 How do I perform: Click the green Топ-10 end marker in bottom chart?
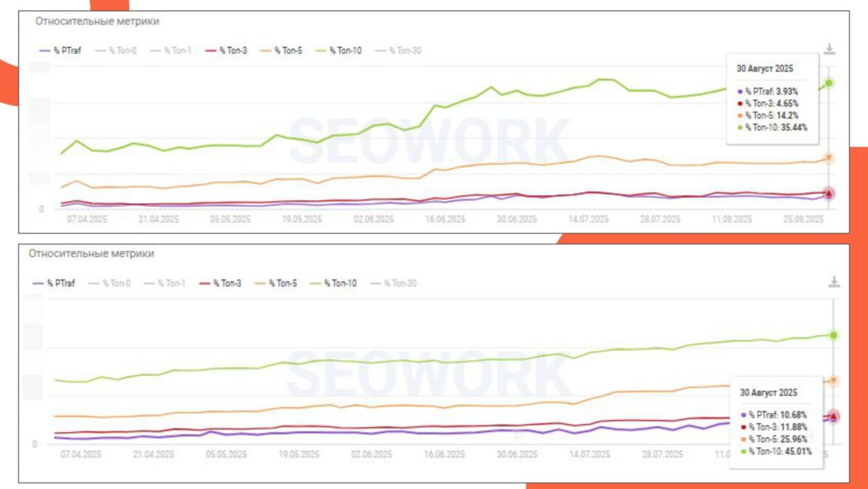pyautogui.click(x=833, y=335)
